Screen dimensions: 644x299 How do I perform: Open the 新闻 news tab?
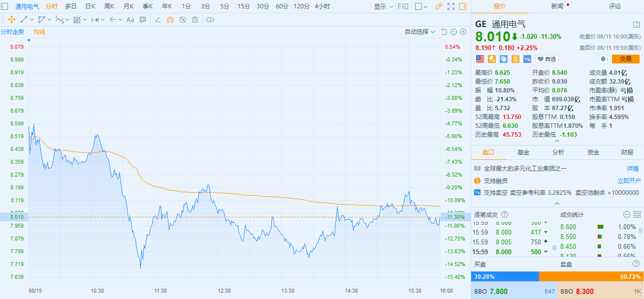[557, 6]
